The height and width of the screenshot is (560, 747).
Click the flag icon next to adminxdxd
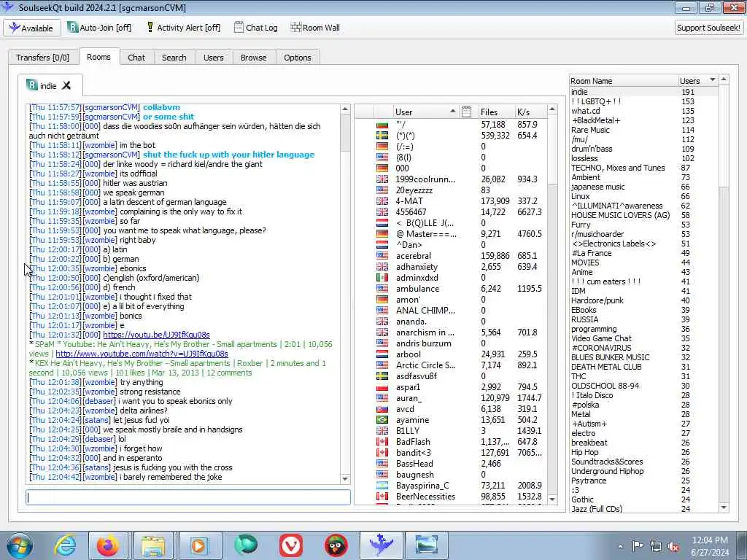[x=382, y=278]
